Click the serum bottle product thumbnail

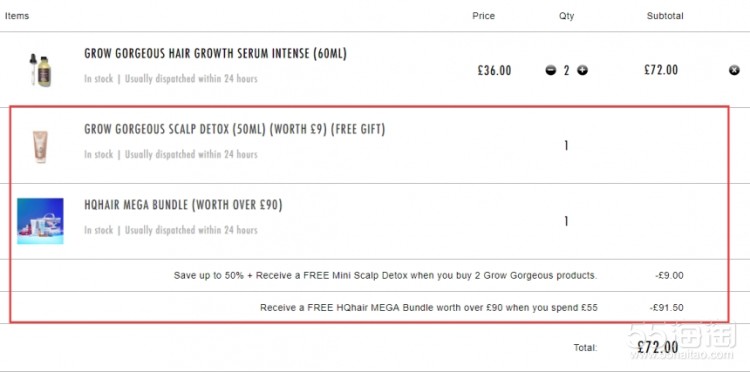tap(41, 70)
